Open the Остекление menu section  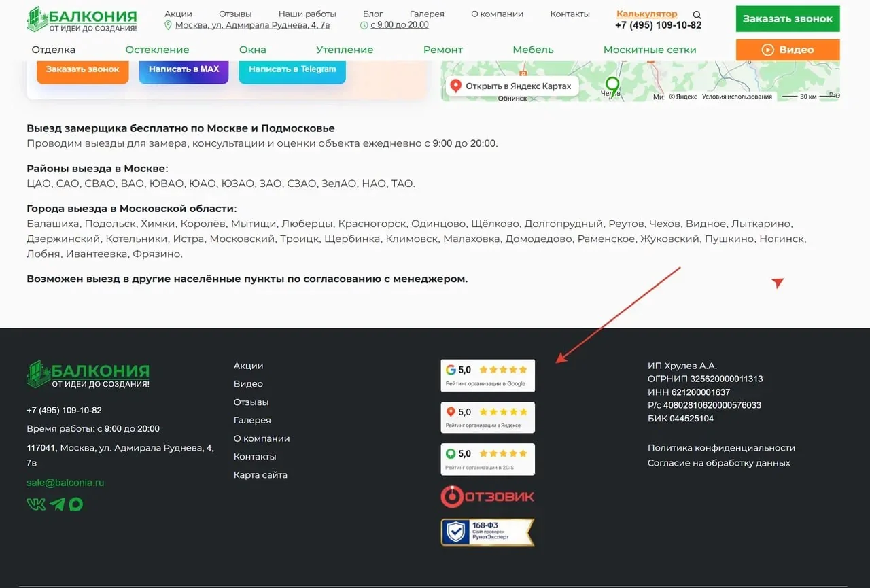(157, 50)
